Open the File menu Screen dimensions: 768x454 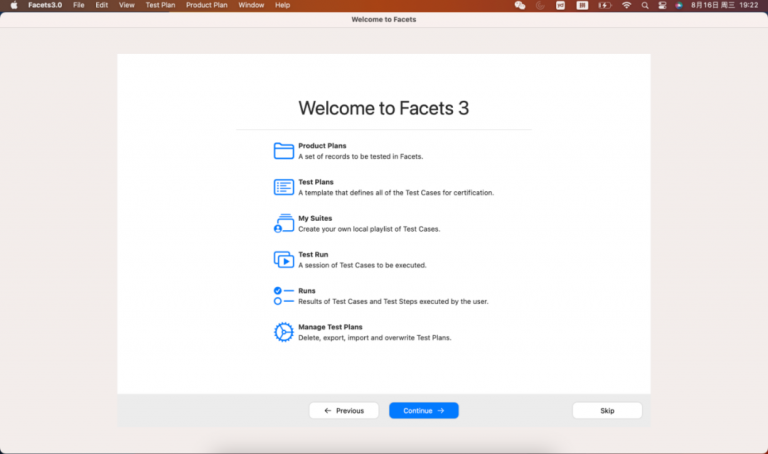pyautogui.click(x=79, y=5)
